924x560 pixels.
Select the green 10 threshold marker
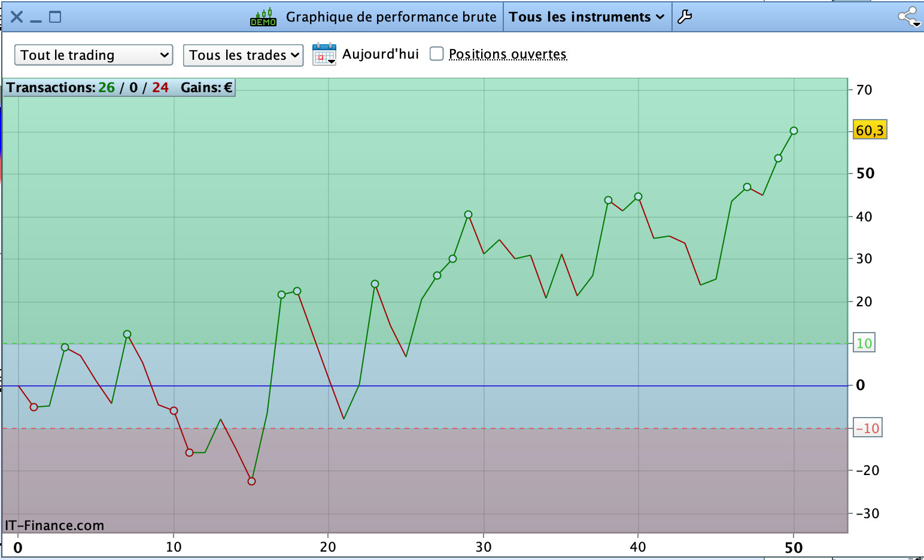864,343
